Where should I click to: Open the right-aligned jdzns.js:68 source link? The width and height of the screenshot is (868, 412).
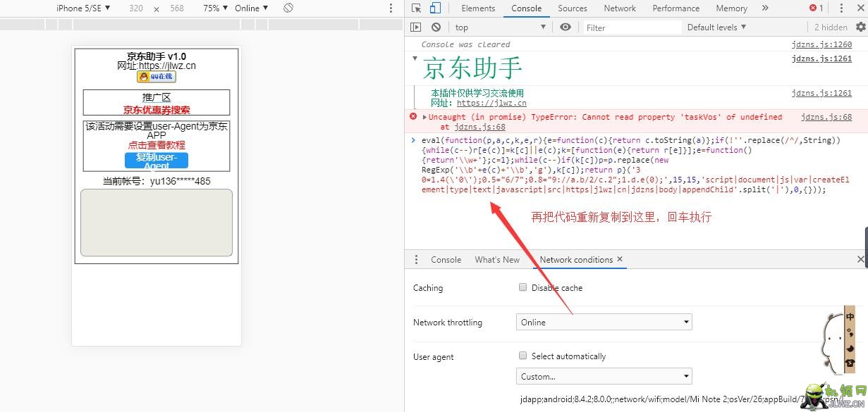(x=826, y=117)
